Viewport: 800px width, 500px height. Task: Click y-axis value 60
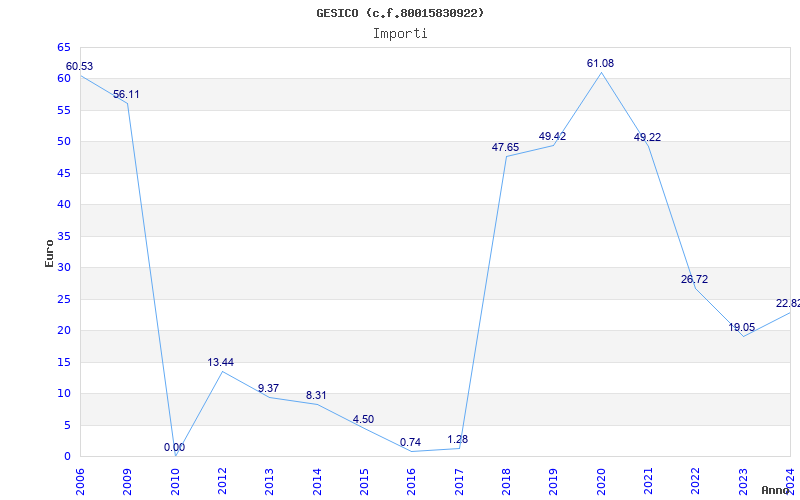[x=64, y=79]
